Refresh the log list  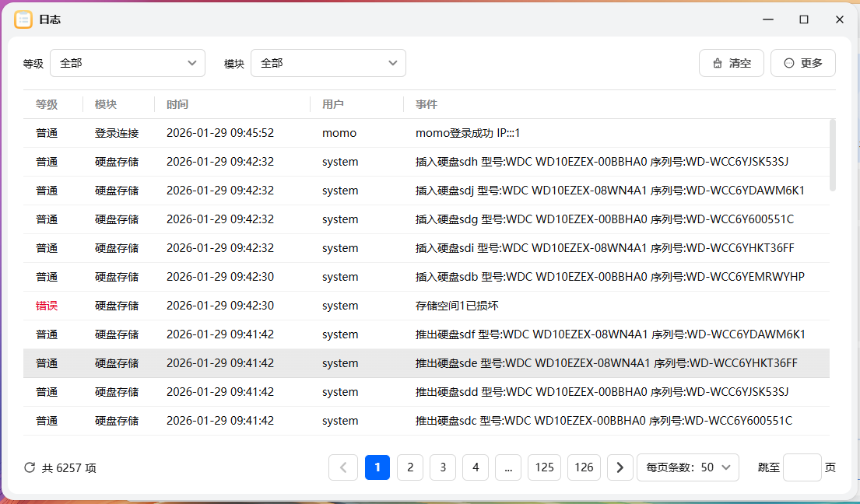coord(29,467)
